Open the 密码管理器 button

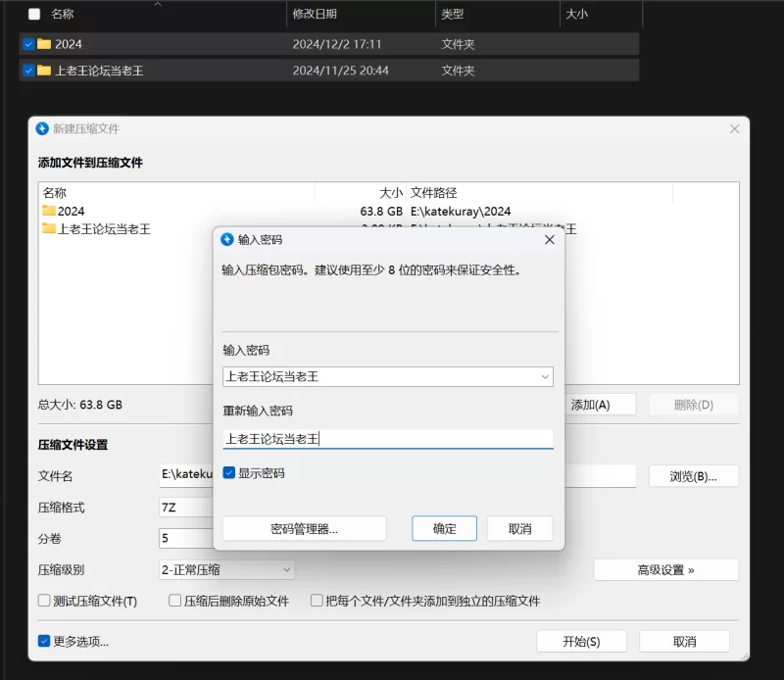coord(304,528)
